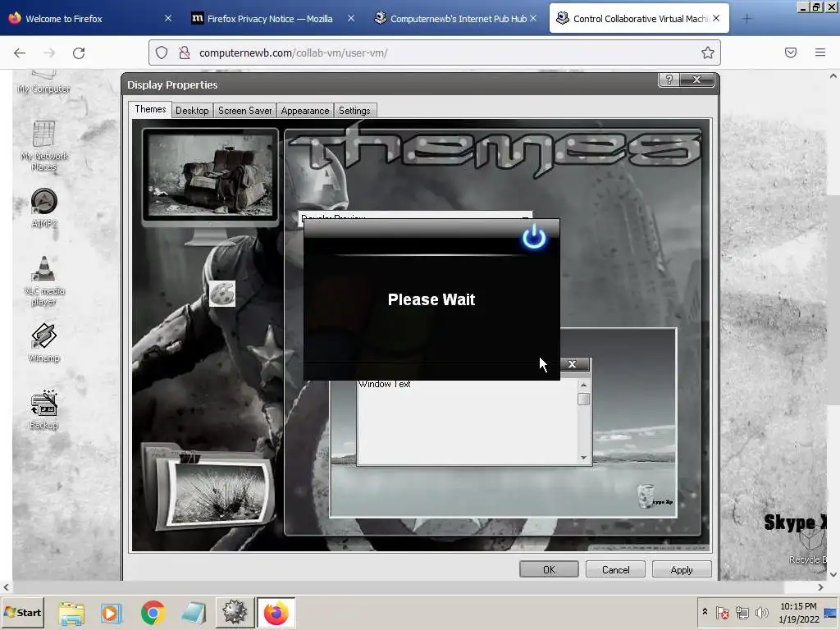Expand the theme dropdown behind Please Wait
This screenshot has width=840, height=630.
(x=525, y=218)
